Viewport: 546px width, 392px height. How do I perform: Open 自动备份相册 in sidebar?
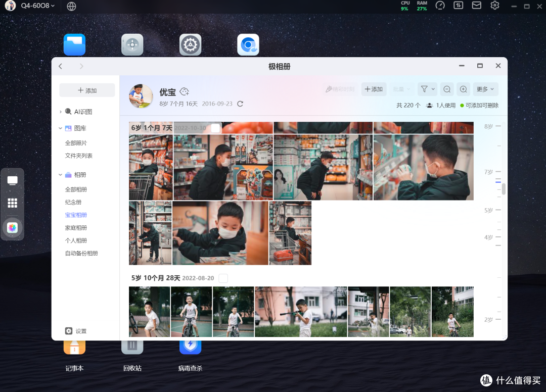[x=81, y=253]
